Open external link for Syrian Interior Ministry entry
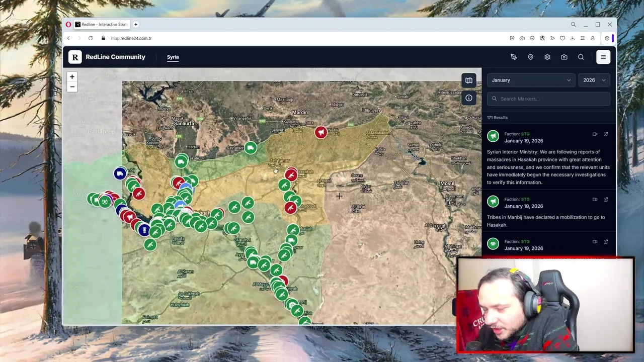 click(x=606, y=134)
